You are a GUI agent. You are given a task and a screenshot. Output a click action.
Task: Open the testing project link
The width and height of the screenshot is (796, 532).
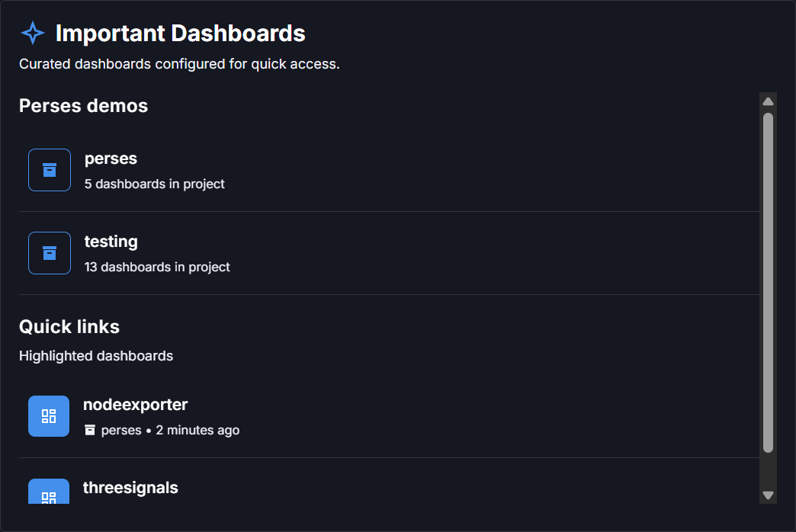coord(111,242)
